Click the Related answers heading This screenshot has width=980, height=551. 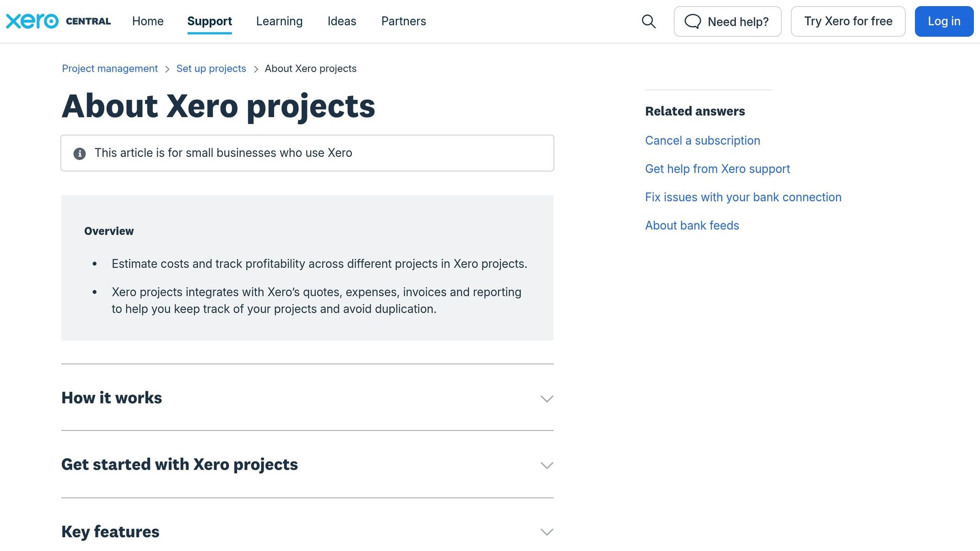(695, 111)
